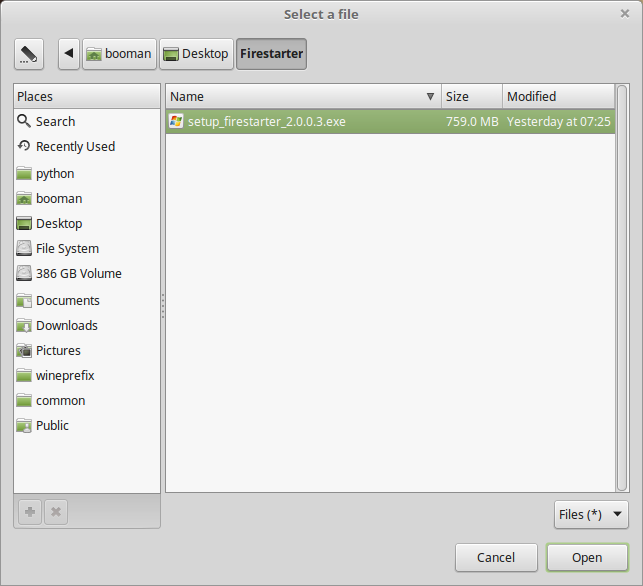
Task: Click the 759.0 MB size cell
Action: pyautogui.click(x=472, y=121)
